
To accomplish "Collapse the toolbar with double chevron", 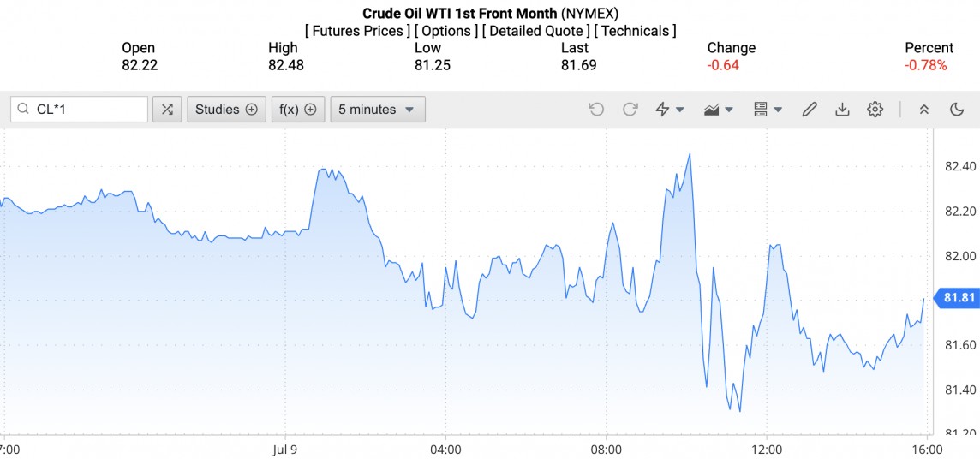I will (924, 110).
